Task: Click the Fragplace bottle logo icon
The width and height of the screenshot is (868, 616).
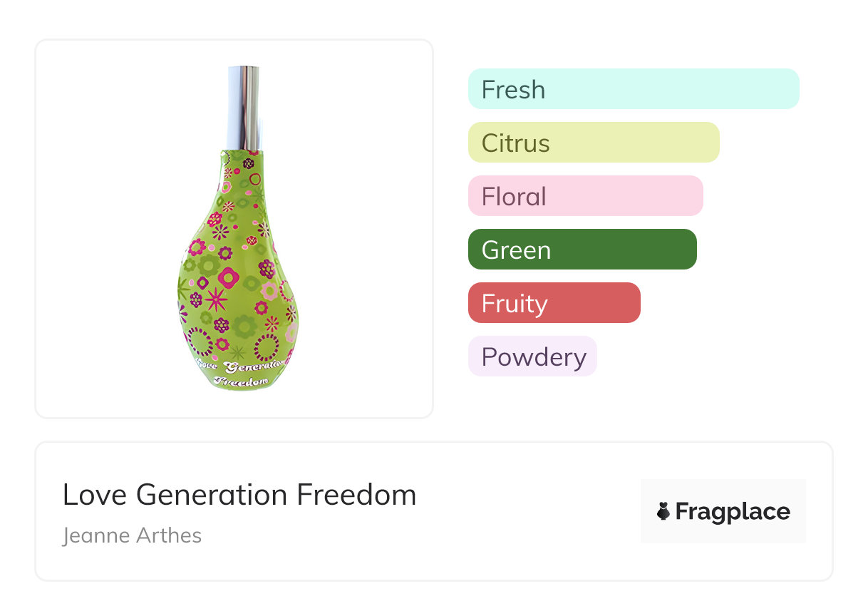Action: tap(663, 511)
